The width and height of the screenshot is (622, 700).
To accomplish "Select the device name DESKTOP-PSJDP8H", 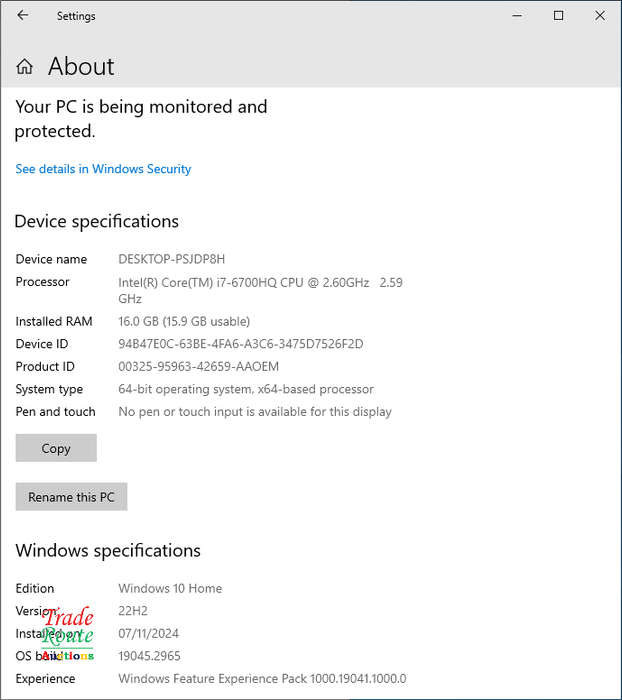I will 171,259.
